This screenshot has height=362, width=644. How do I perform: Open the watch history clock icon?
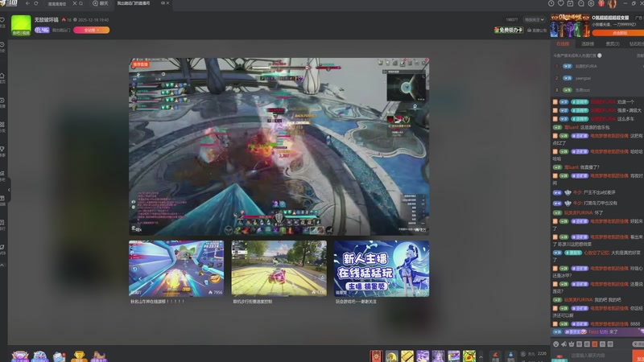pos(551,3)
